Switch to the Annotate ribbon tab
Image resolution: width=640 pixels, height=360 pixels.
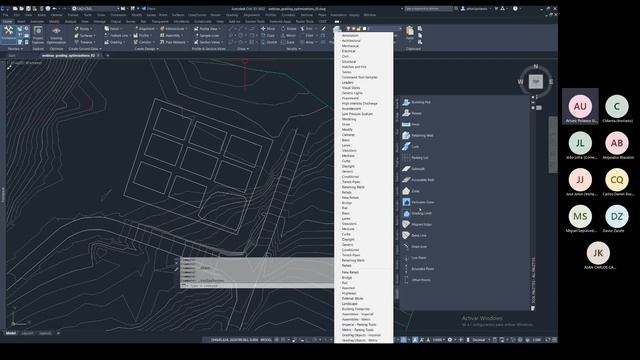click(37, 21)
